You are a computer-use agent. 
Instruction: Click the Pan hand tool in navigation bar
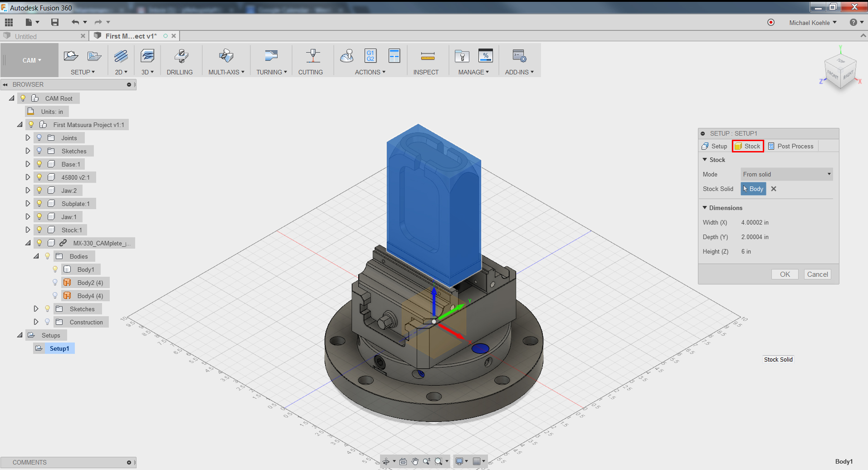(x=415, y=461)
